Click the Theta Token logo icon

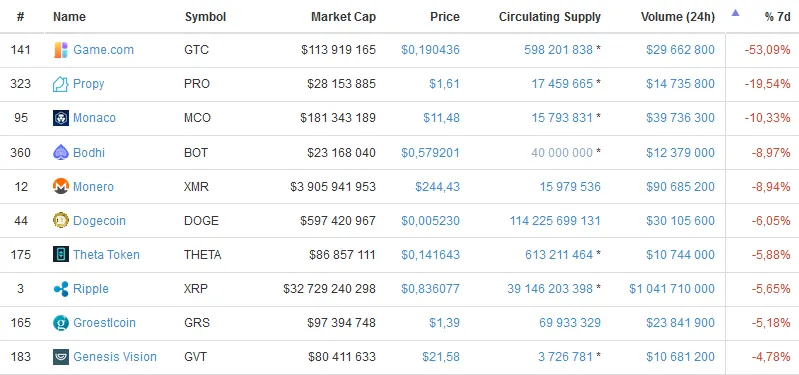tap(61, 254)
